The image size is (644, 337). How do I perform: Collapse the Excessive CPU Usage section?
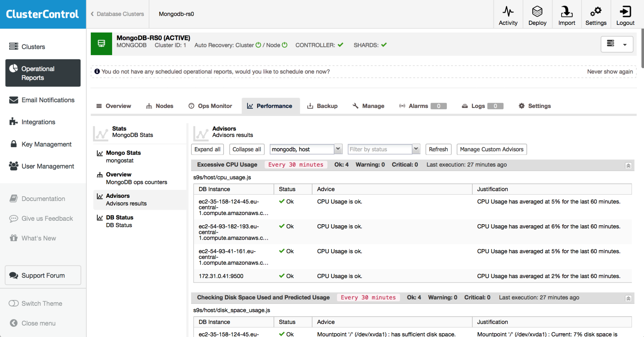pyautogui.click(x=628, y=165)
